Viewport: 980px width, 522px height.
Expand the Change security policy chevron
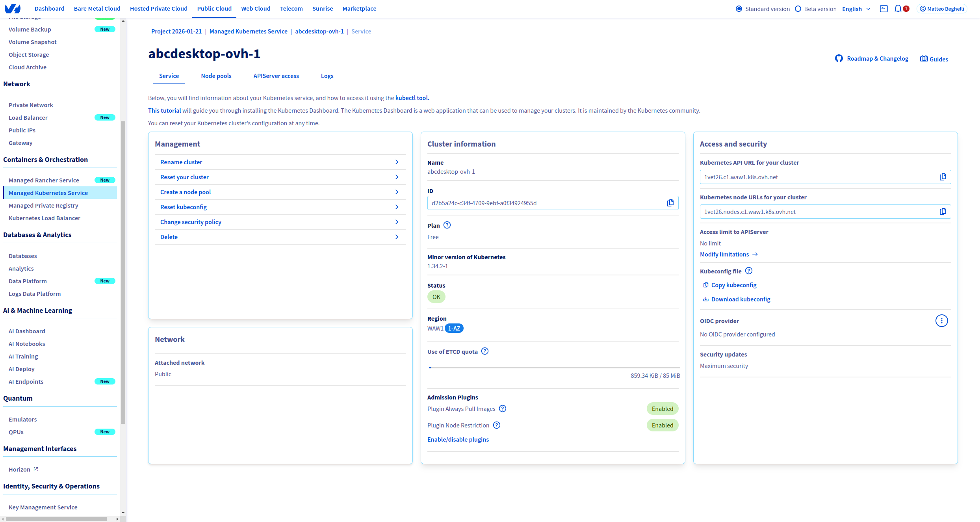tap(397, 222)
